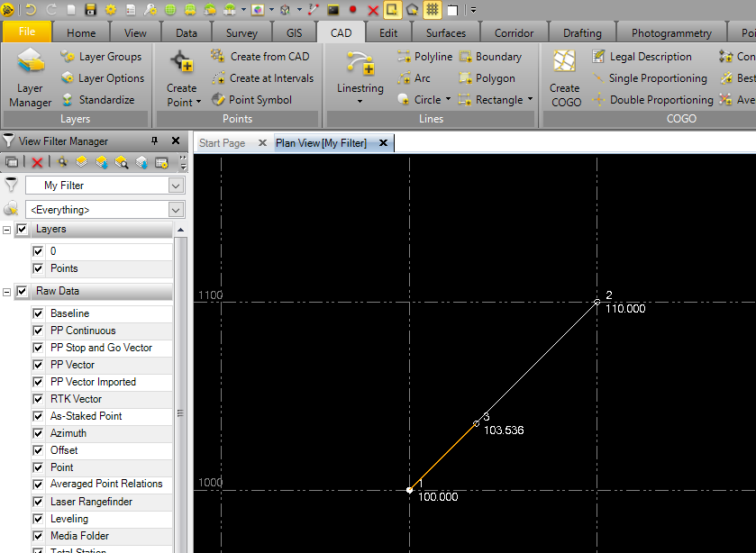Uncheck the Baseline raw data checkbox
The width and height of the screenshot is (756, 553).
tap(38, 313)
